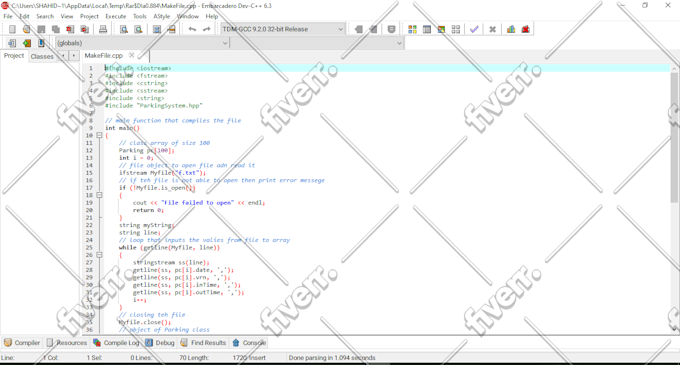
Task: Click the 'int main()' code line
Action: point(122,128)
